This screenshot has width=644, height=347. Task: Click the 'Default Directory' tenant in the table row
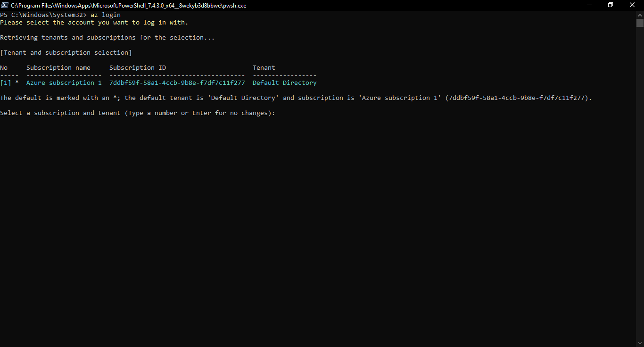pos(285,83)
